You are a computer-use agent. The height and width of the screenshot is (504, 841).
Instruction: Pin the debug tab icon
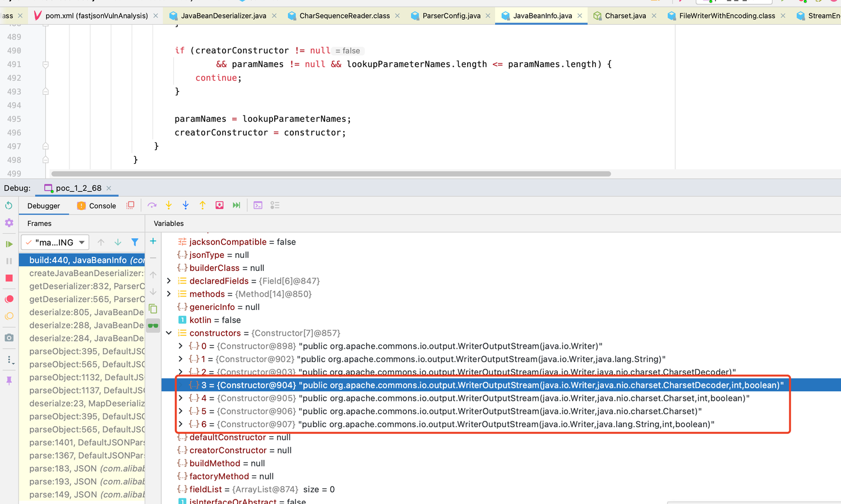tap(9, 381)
